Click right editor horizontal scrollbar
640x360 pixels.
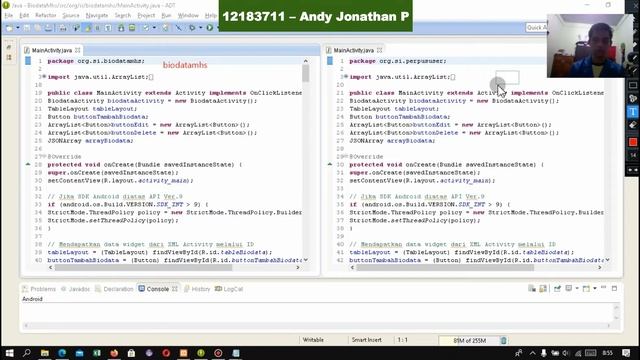(x=445, y=267)
